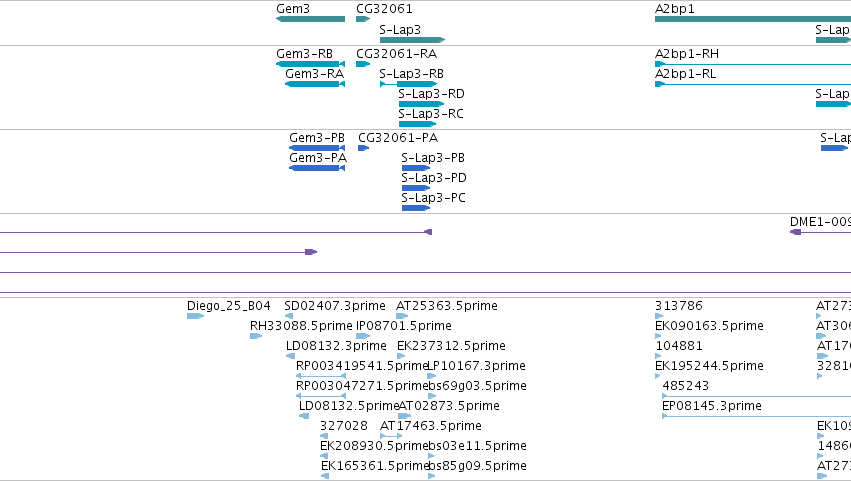Viewport: 851px width, 481px height.
Task: Click bs69g03.5prime EST label
Action: [477, 386]
